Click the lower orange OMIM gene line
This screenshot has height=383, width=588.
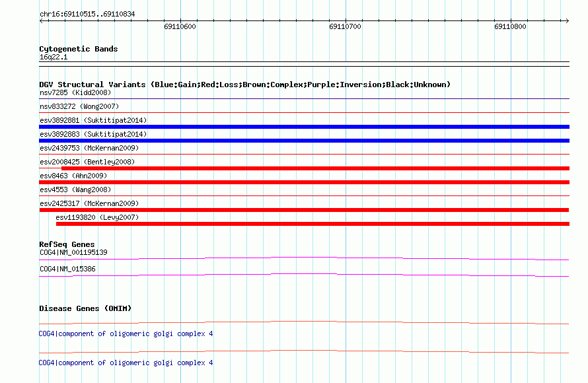pos(304,351)
